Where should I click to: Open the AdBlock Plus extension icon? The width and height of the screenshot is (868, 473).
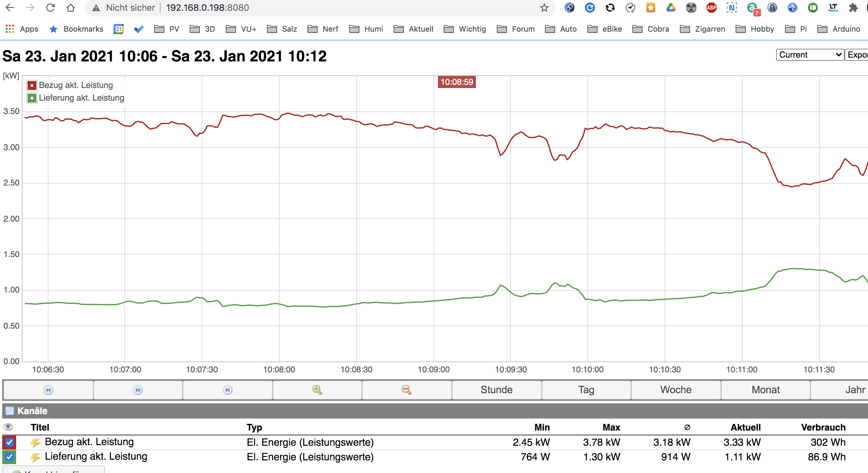pyautogui.click(x=711, y=7)
